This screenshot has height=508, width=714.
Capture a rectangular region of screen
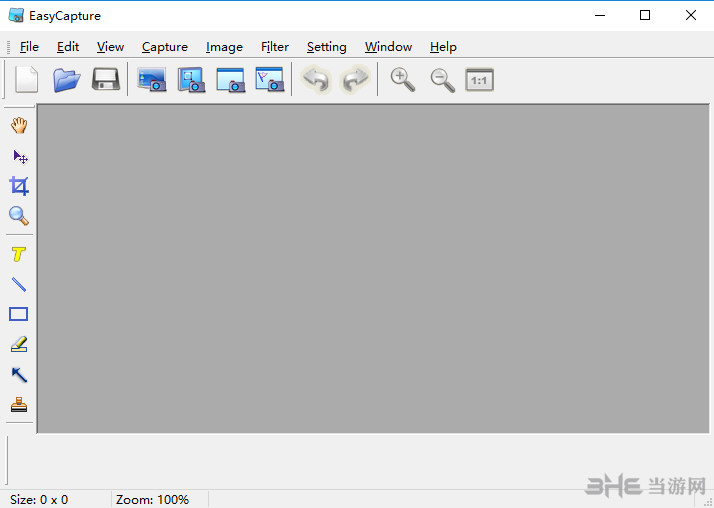pyautogui.click(x=191, y=80)
